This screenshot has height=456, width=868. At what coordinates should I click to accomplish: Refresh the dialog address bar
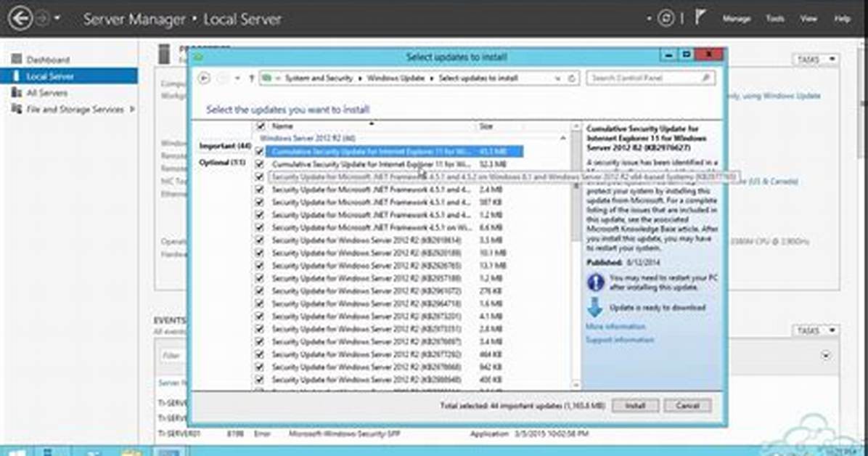tap(573, 78)
